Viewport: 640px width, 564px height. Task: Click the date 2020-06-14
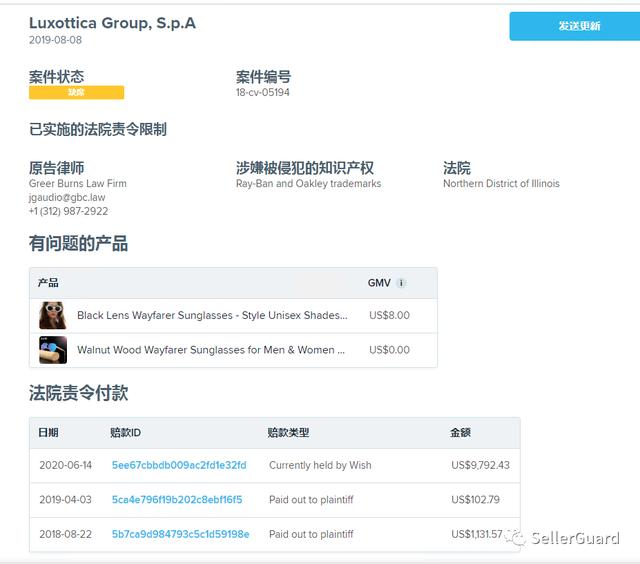coord(66,465)
